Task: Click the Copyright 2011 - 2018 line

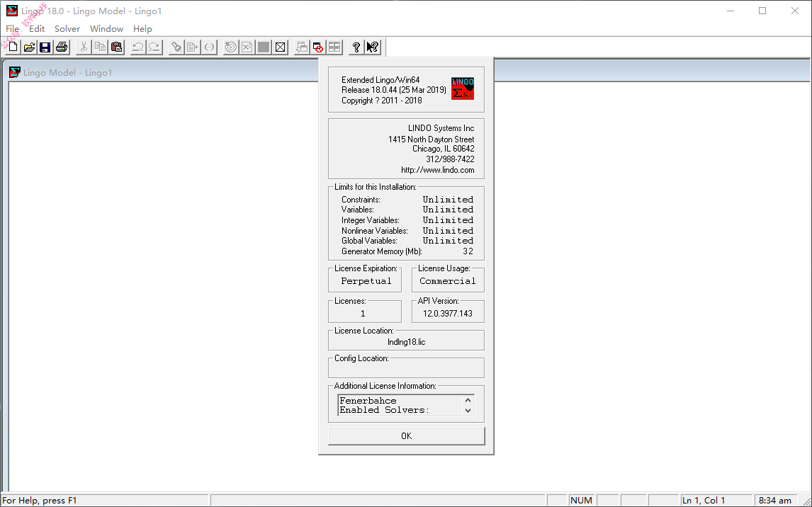Action: 382,101
